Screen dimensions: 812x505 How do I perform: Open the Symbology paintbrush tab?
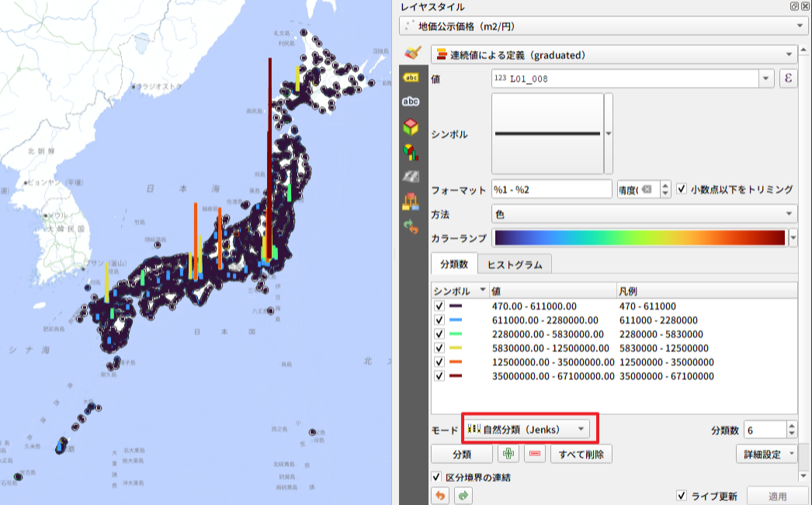point(411,54)
